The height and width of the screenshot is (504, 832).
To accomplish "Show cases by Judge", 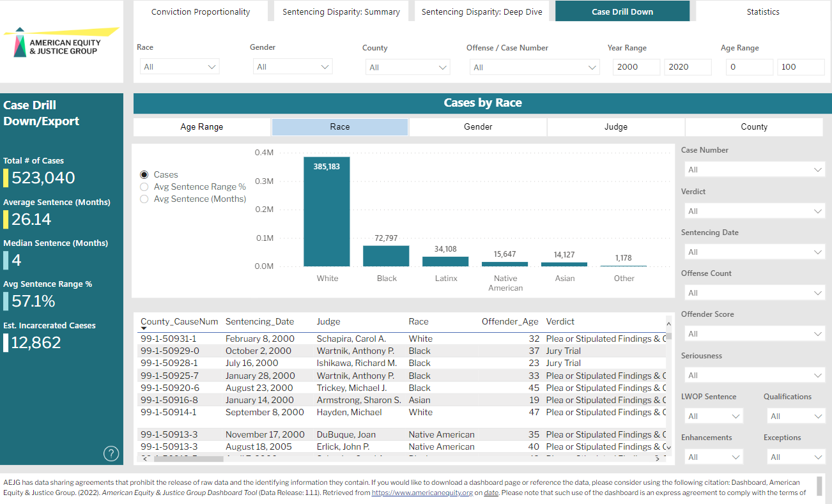I will 615,126.
